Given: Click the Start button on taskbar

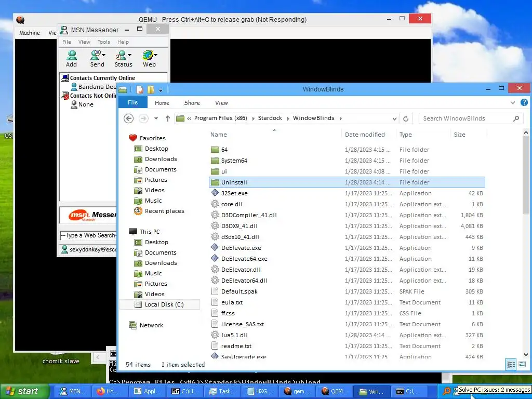Looking at the screenshot, I should coord(24,391).
